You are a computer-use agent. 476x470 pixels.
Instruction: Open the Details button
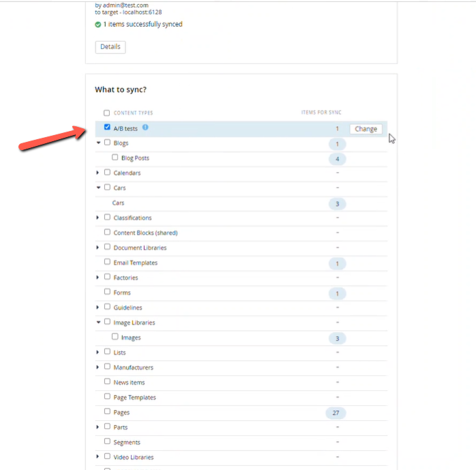click(x=110, y=47)
